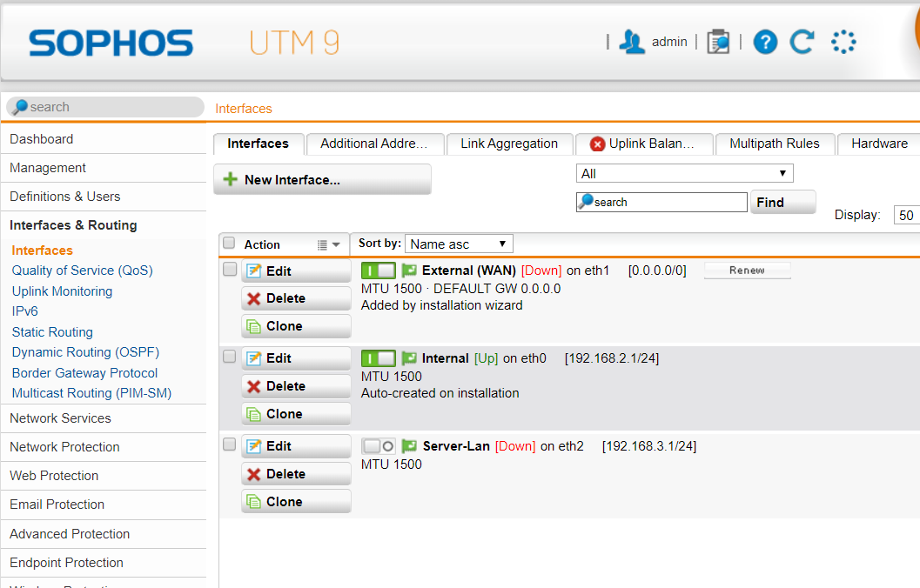Screen dimensions: 920x588
Task: Open the IPv6 page
Action: click(24, 311)
